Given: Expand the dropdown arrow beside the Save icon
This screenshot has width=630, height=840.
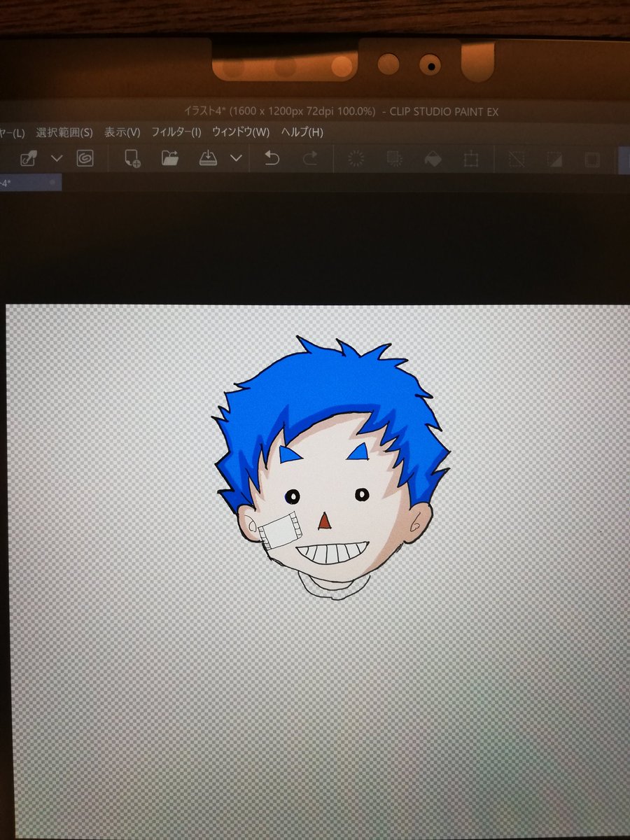Looking at the screenshot, I should tap(237, 159).
